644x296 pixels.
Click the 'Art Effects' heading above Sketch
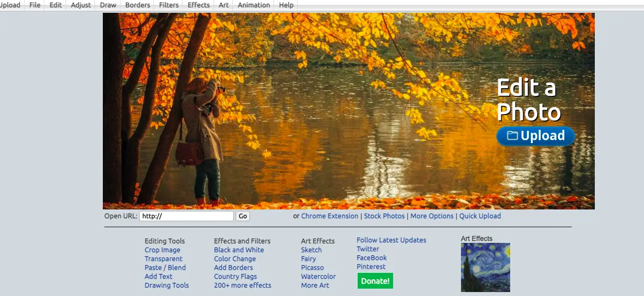coord(318,241)
